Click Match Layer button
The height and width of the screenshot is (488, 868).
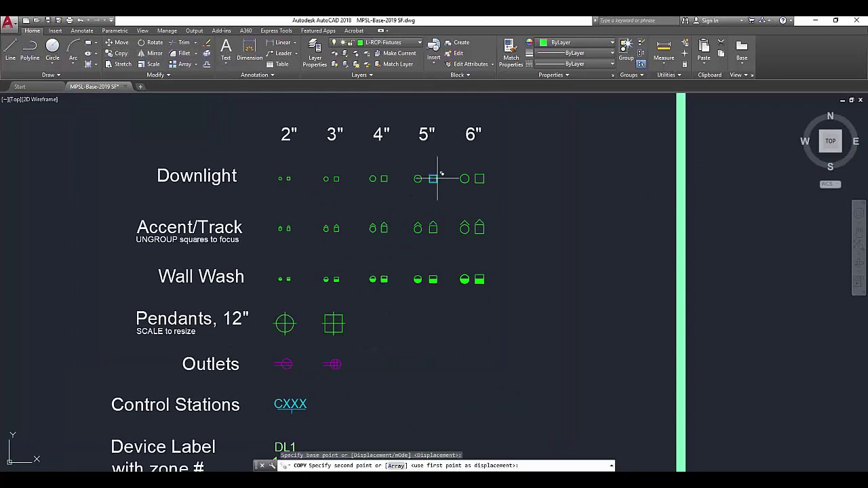pos(393,64)
